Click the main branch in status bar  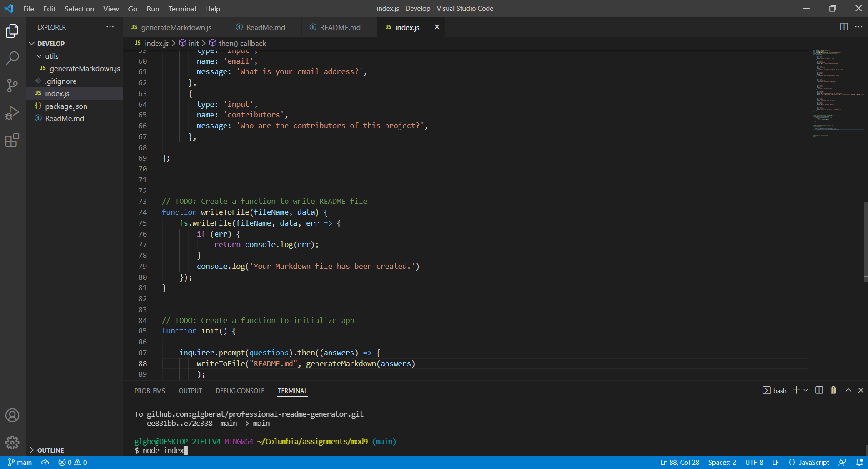(x=20, y=462)
